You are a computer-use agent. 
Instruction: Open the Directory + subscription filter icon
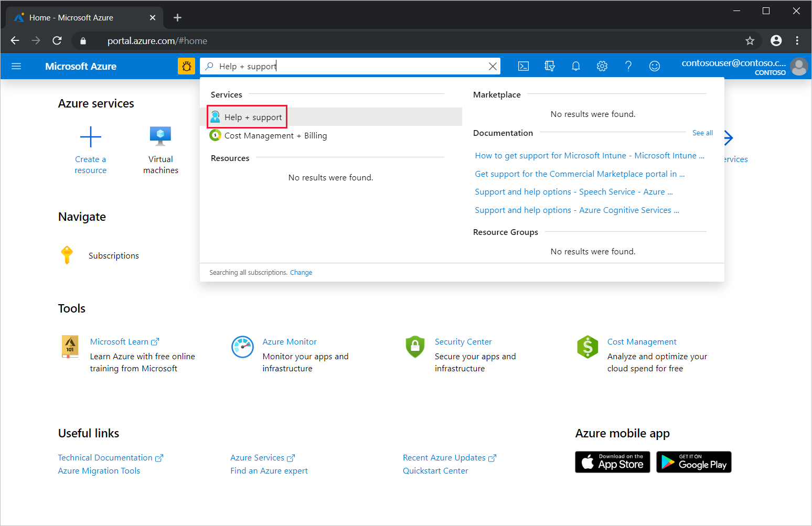[549, 66]
